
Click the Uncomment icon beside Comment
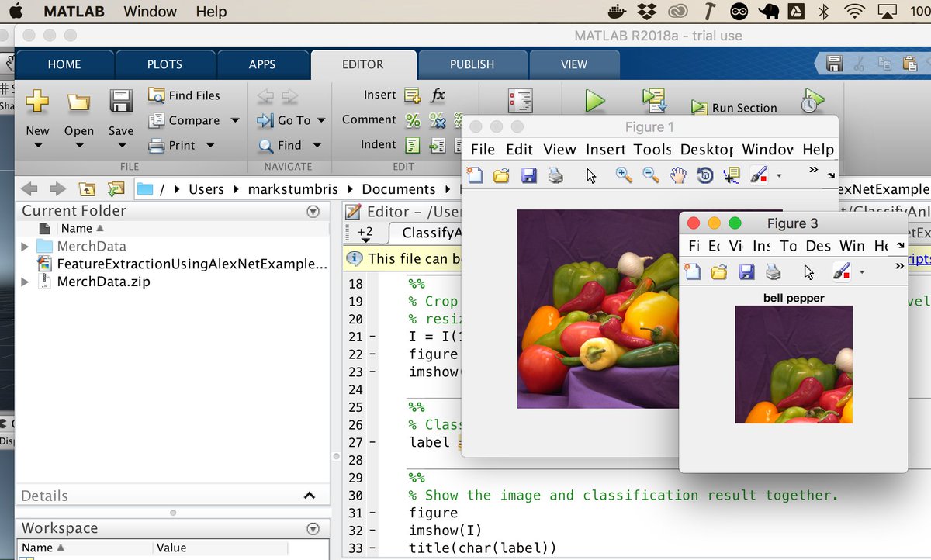pos(438,120)
